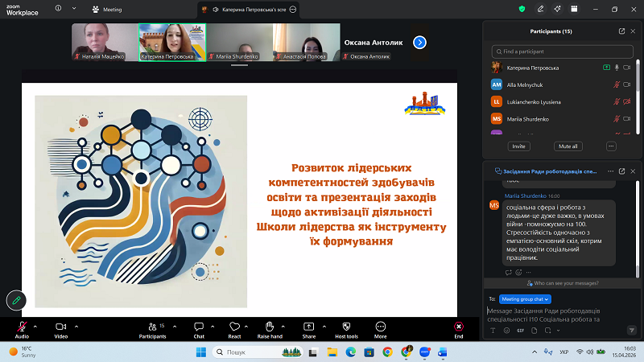Unmute microphone with Audio button

tap(22, 327)
